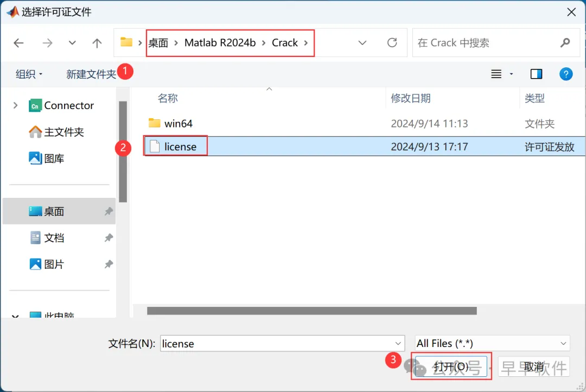Sort by the 名称 column header
Viewport: 586px width, 392px height.
pyautogui.click(x=168, y=98)
